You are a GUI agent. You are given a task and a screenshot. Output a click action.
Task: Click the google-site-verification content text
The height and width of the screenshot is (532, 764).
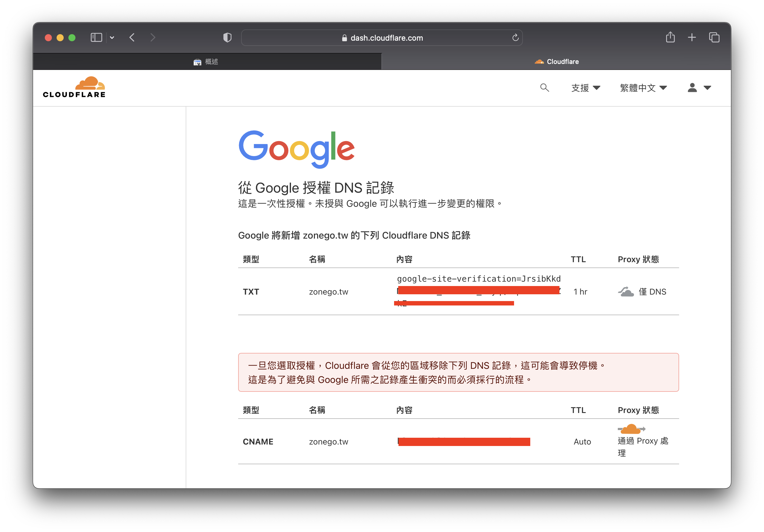[x=479, y=279]
